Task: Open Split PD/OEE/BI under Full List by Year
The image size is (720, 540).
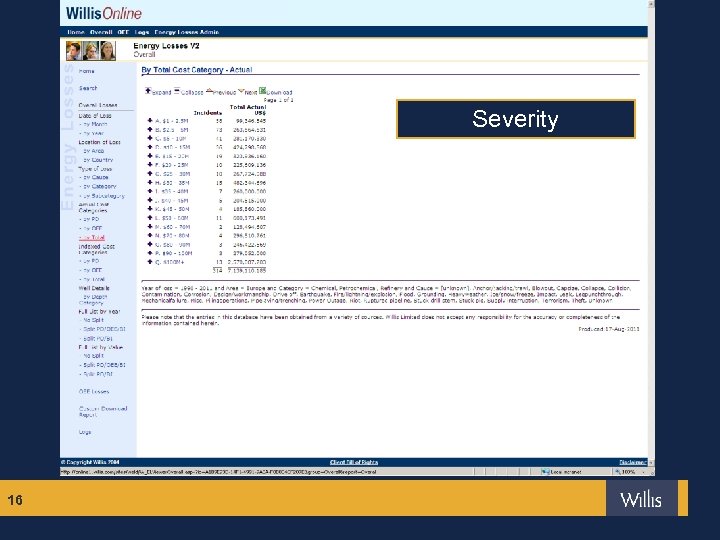Action: pyautogui.click(x=104, y=329)
